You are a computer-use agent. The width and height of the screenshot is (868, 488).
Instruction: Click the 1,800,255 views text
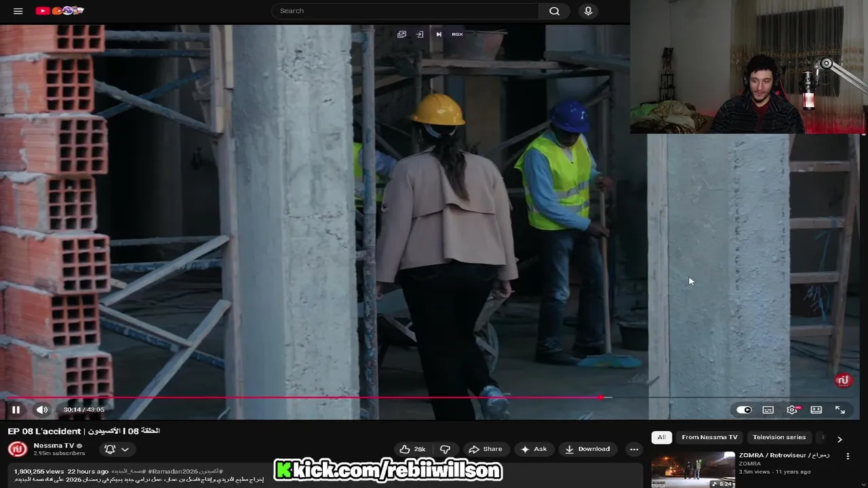(x=39, y=471)
